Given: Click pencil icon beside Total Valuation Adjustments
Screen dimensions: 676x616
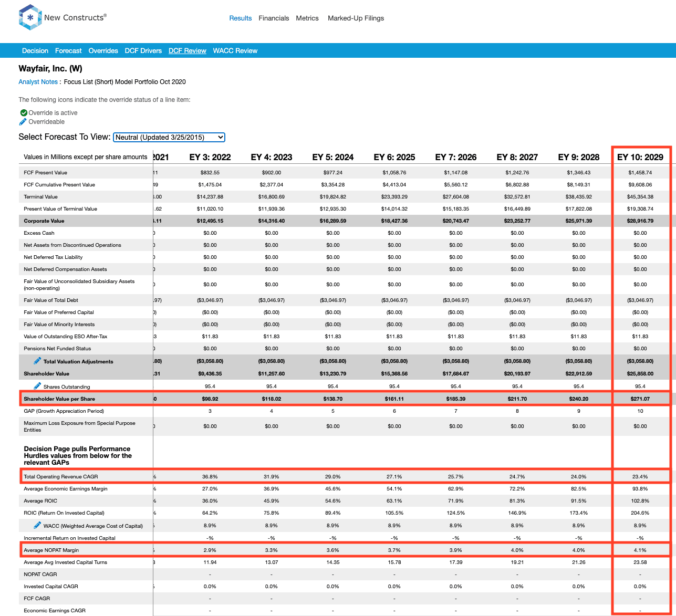Looking at the screenshot, I should (37, 361).
